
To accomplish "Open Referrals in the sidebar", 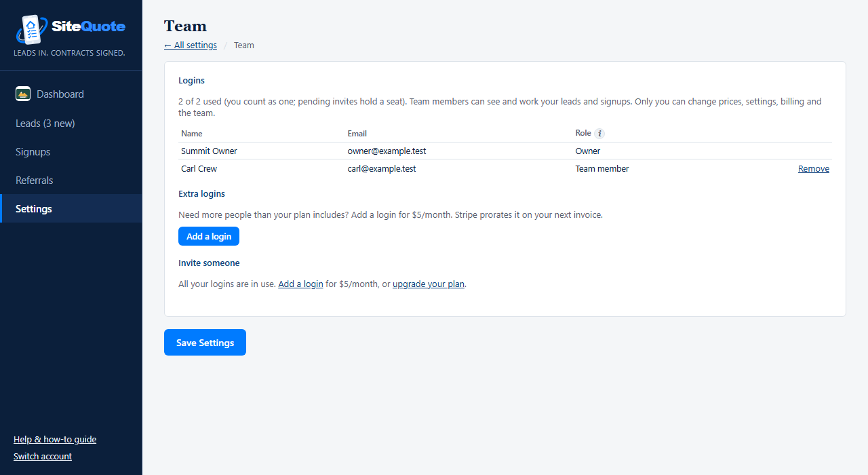I will click(71, 180).
